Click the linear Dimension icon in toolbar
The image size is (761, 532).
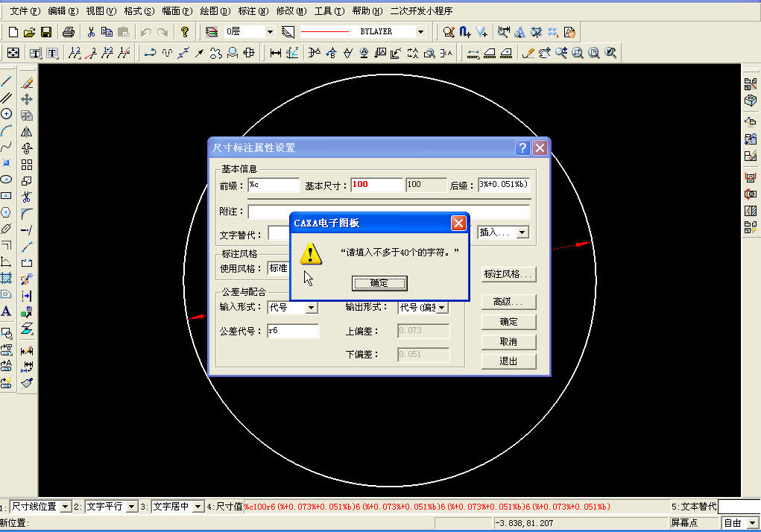click(x=276, y=53)
